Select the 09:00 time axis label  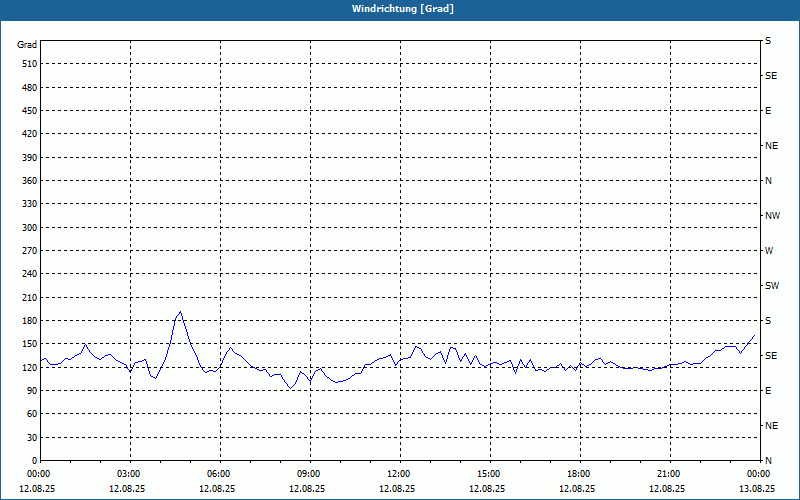click(310, 474)
